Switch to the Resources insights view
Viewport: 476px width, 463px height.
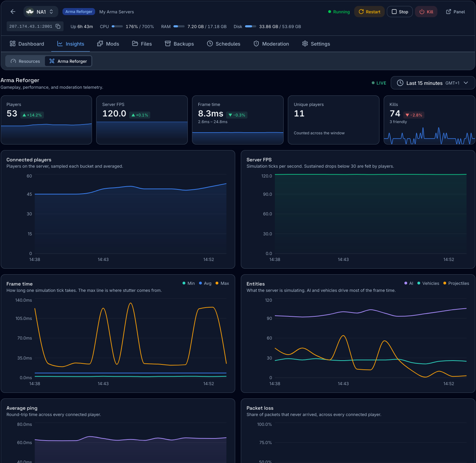point(25,61)
